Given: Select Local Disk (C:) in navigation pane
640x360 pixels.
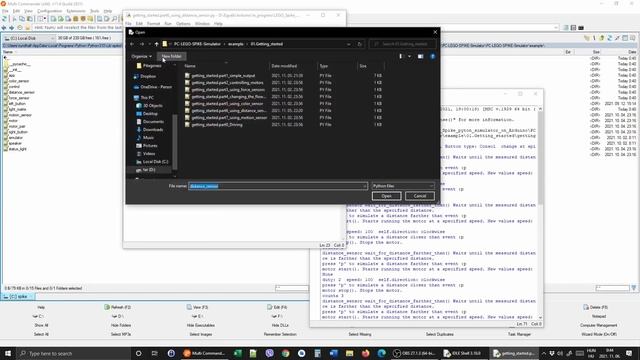Looking at the screenshot, I should [156, 162].
